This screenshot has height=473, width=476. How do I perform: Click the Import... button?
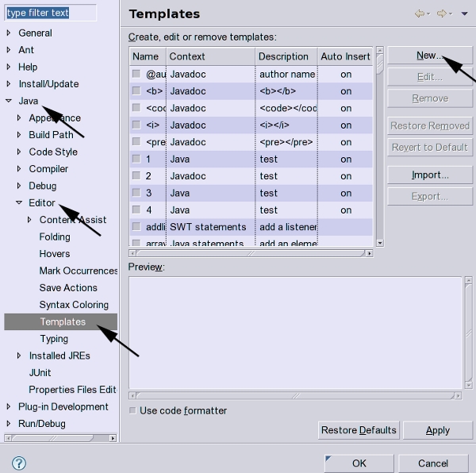pos(429,175)
